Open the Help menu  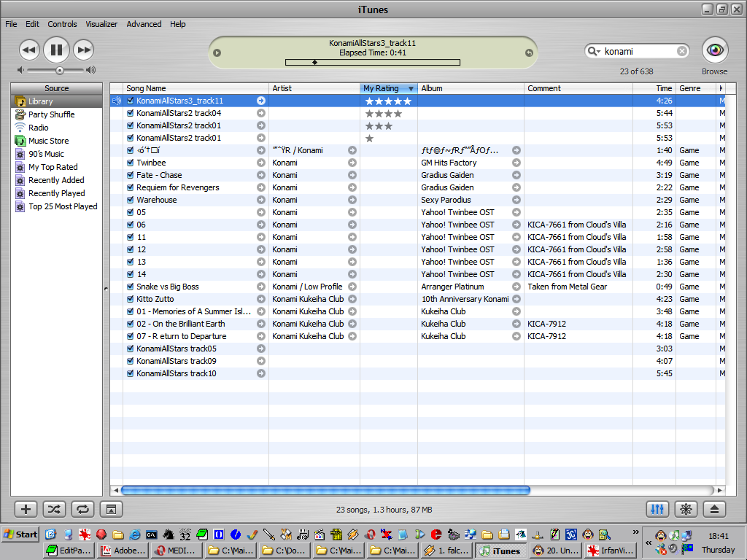pyautogui.click(x=178, y=24)
